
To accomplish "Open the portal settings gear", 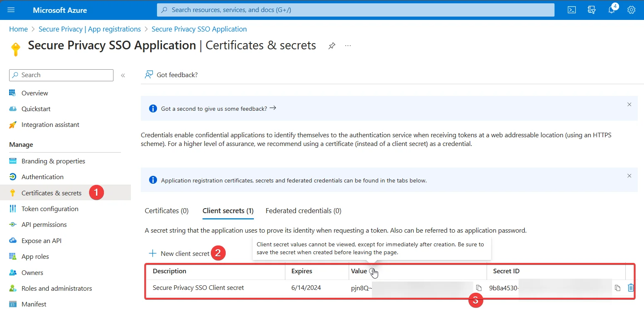I will tap(631, 10).
